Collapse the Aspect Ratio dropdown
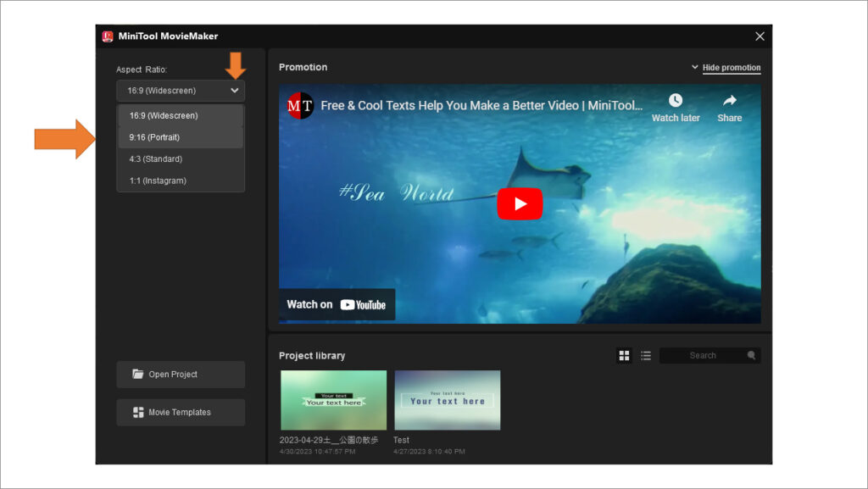 236,91
